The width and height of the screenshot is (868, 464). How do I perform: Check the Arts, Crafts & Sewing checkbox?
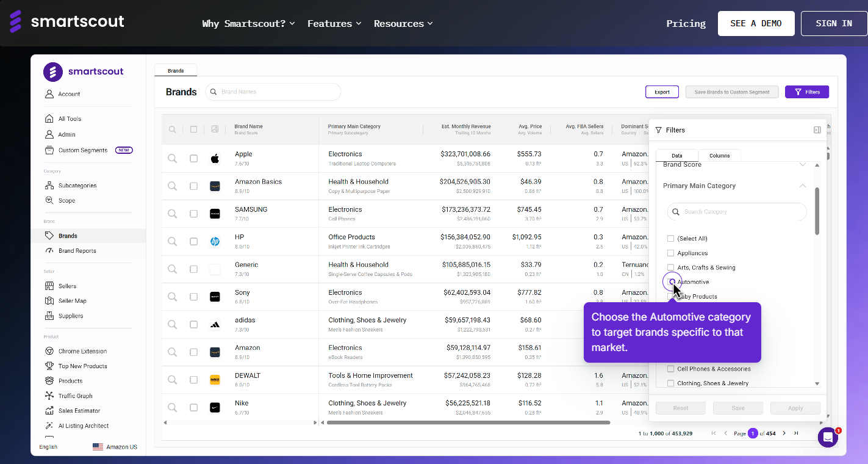[671, 267]
